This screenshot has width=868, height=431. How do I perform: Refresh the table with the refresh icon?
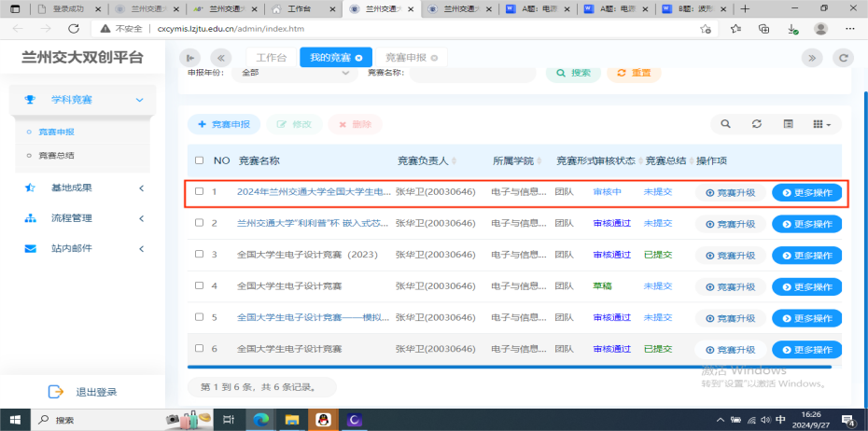tap(757, 124)
